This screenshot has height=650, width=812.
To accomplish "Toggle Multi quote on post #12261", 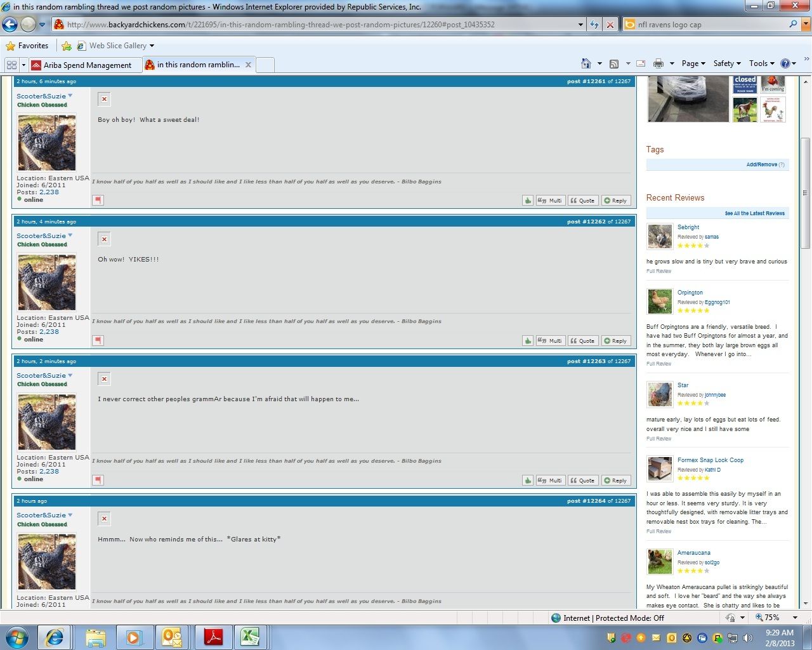I will click(x=550, y=201).
